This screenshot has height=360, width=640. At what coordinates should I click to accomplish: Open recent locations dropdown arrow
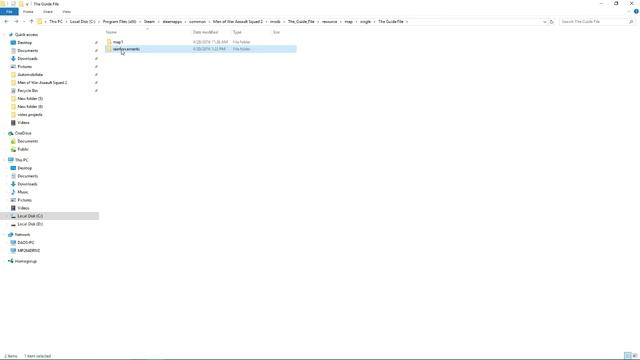click(x=24, y=22)
